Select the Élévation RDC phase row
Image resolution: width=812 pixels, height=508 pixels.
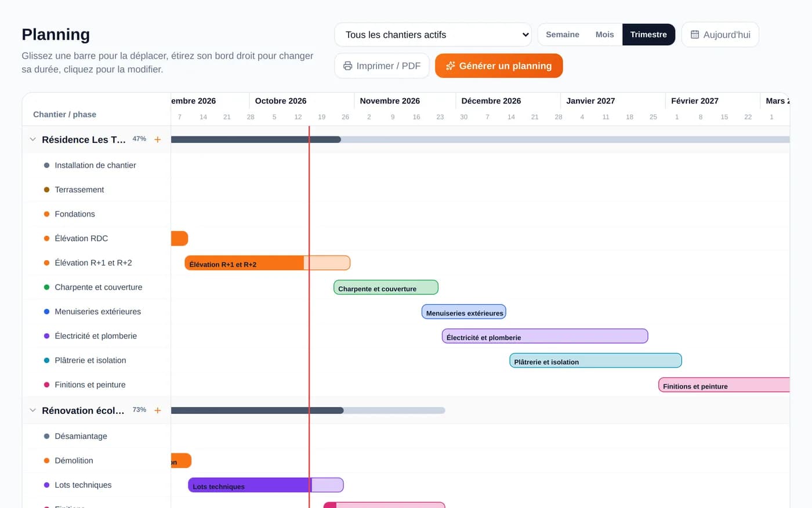[x=96, y=239]
